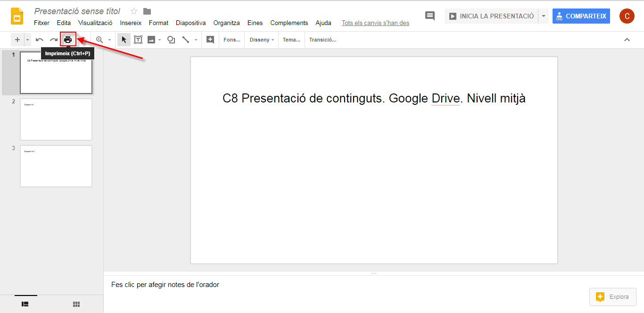
Task: Click the Google Slides home logo
Action: click(17, 17)
